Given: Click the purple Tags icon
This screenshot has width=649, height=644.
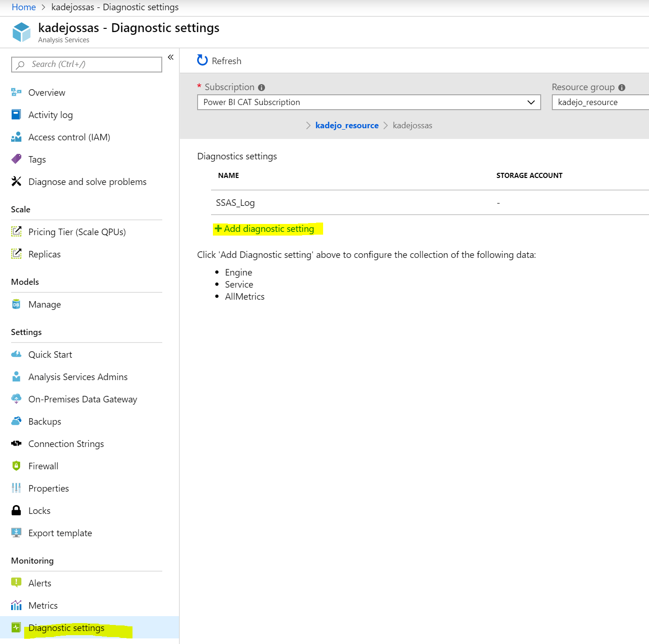Looking at the screenshot, I should pos(16,159).
